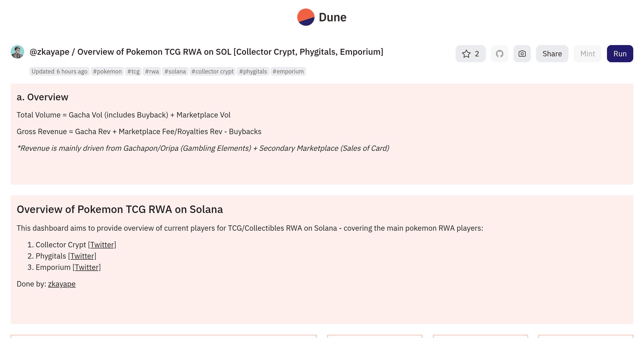Take a screenshot with the camera icon
The height and width of the screenshot is (338, 644).
[x=522, y=54]
